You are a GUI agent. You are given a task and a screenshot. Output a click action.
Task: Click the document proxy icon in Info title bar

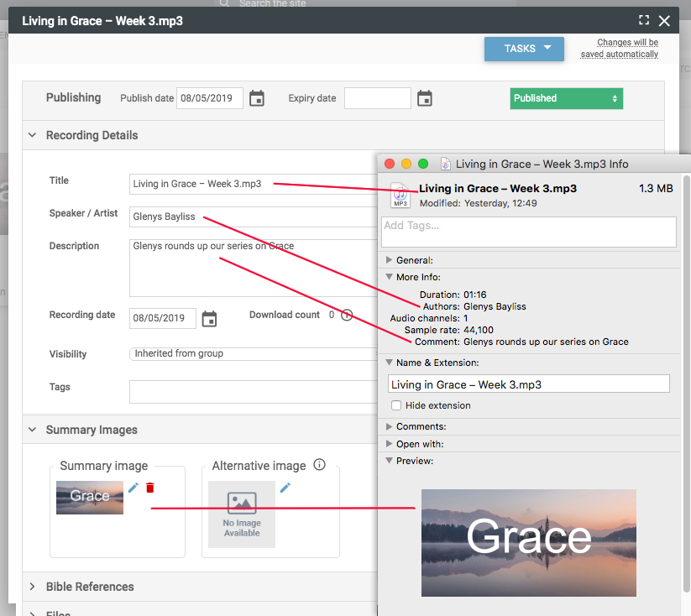[x=446, y=164]
